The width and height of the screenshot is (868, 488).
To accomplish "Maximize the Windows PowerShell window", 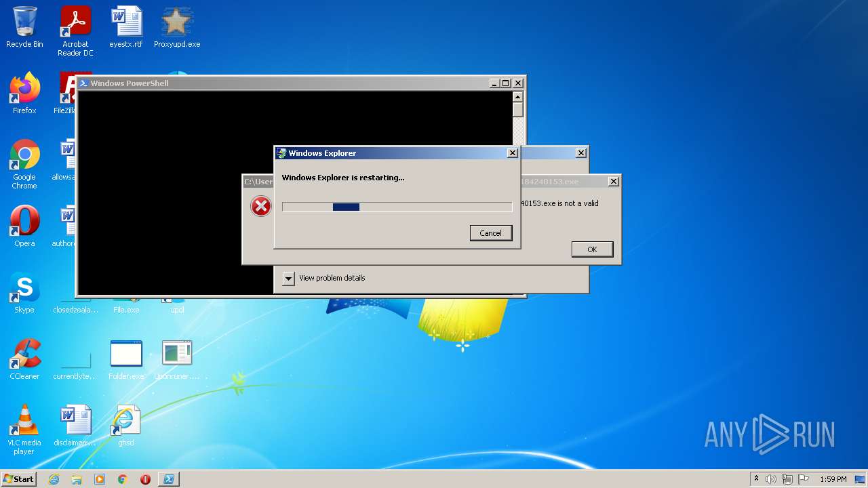I will [506, 83].
